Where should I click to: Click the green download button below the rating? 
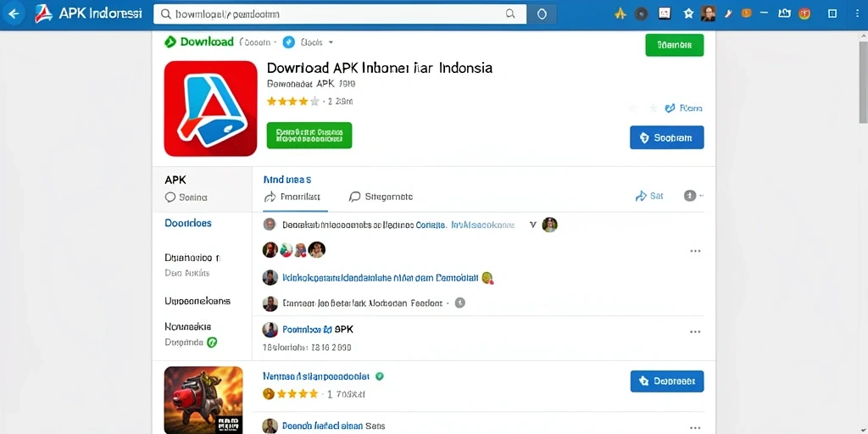coord(309,135)
